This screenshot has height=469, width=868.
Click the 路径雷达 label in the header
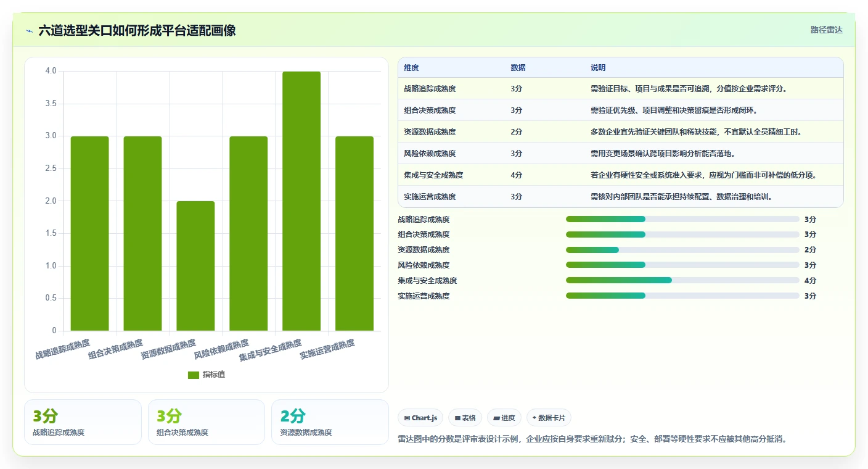[826, 30]
